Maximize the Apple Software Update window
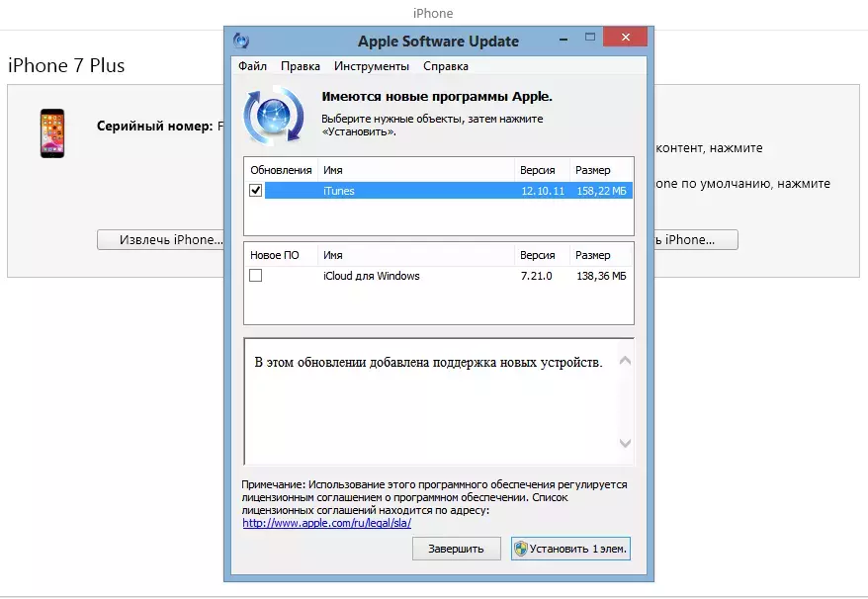 click(x=590, y=38)
